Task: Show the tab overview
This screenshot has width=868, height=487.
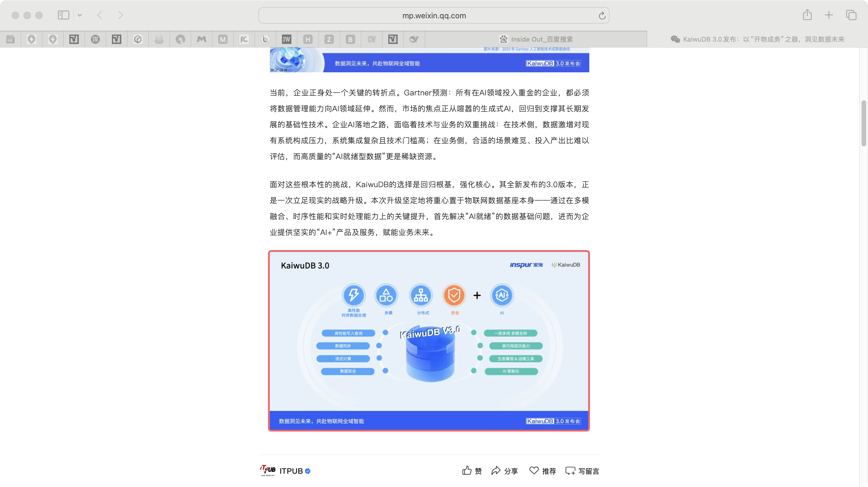Action: pyautogui.click(x=851, y=15)
